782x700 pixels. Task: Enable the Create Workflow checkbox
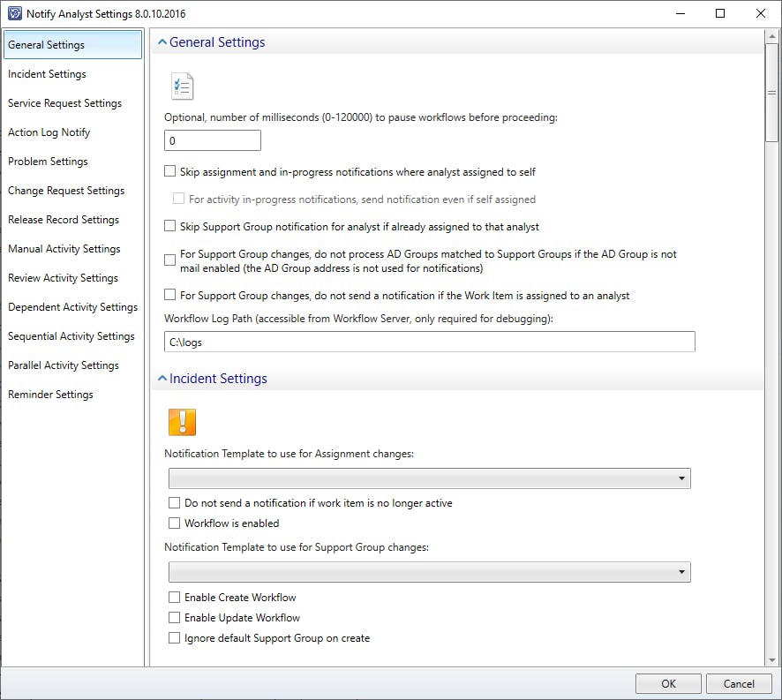[x=175, y=598]
